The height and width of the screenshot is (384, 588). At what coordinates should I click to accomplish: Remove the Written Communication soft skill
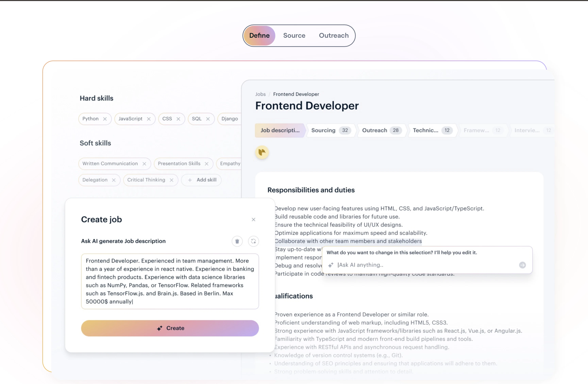(x=145, y=163)
